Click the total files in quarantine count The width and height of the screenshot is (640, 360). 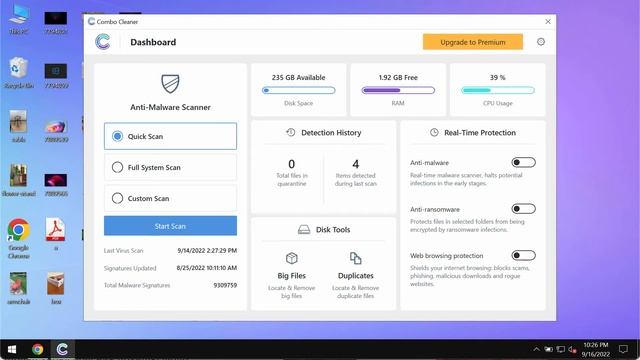pyautogui.click(x=291, y=164)
